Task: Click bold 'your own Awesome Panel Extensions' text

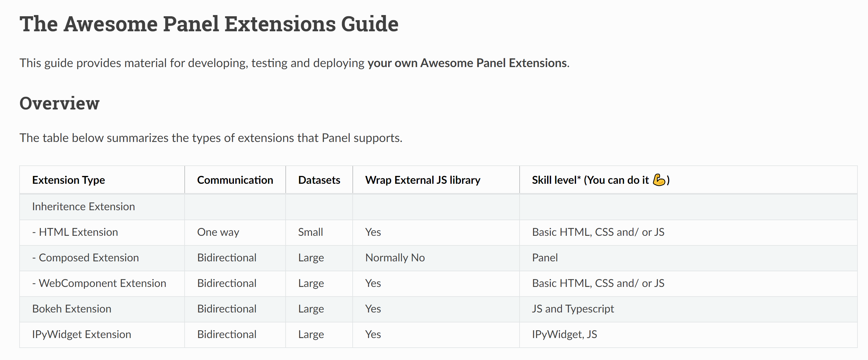Action: tap(467, 63)
